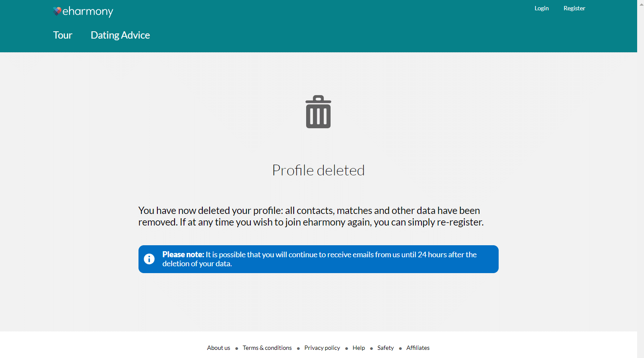The width and height of the screenshot is (644, 358).
Task: Open the Tour menu item
Action: tap(63, 35)
